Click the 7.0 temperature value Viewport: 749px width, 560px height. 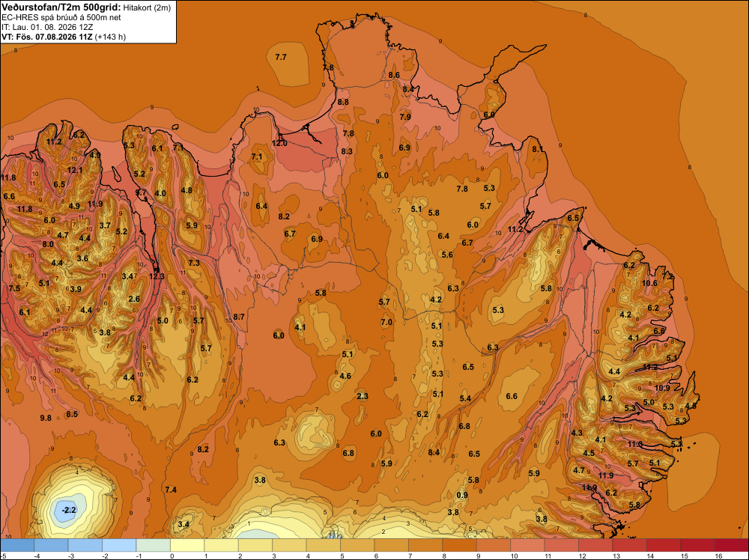click(x=386, y=322)
